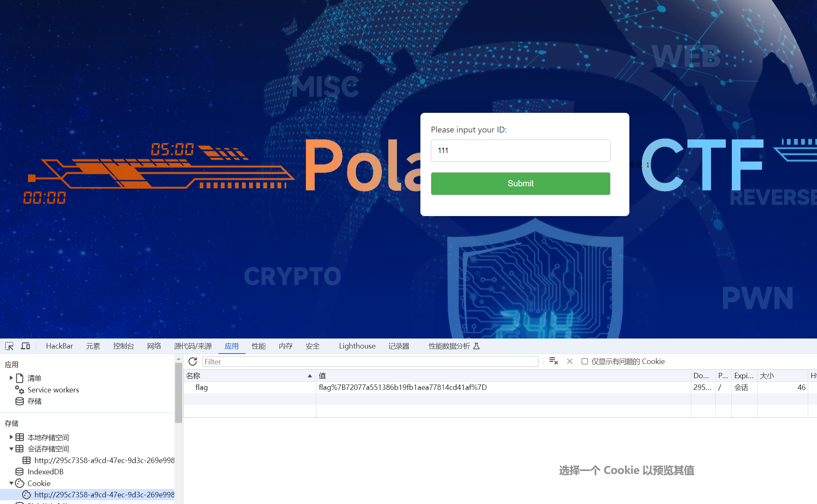Click the refresh cookies icon

click(193, 361)
